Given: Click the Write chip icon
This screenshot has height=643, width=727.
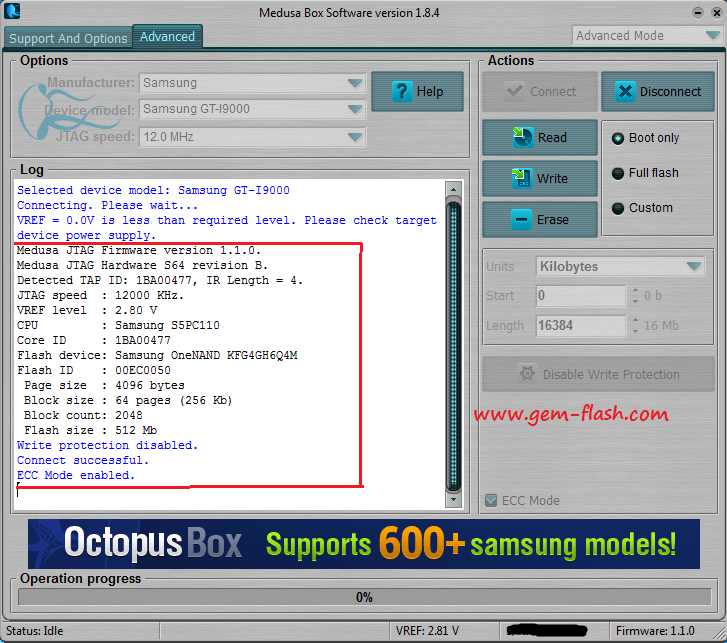Looking at the screenshot, I should tap(522, 178).
